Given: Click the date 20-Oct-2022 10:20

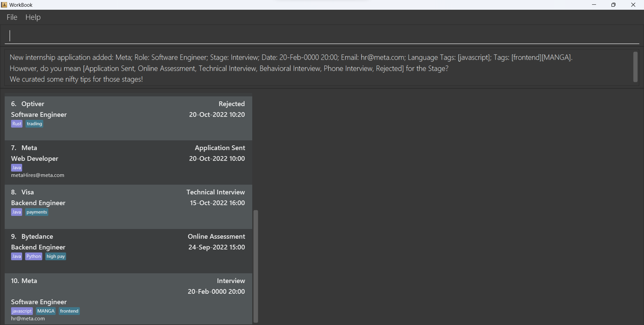Looking at the screenshot, I should click(217, 114).
